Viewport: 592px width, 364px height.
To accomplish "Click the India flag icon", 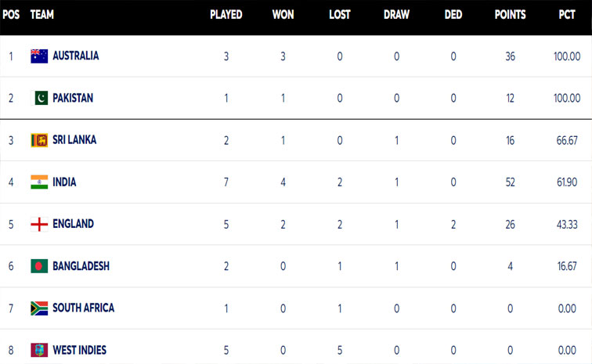I will click(39, 182).
